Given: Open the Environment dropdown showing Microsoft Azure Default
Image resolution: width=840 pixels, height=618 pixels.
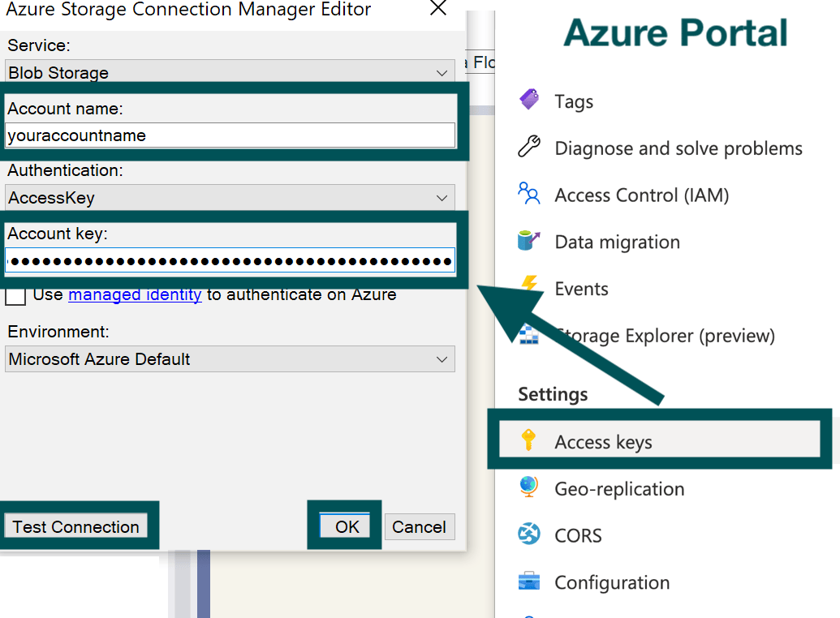Looking at the screenshot, I should [230, 358].
